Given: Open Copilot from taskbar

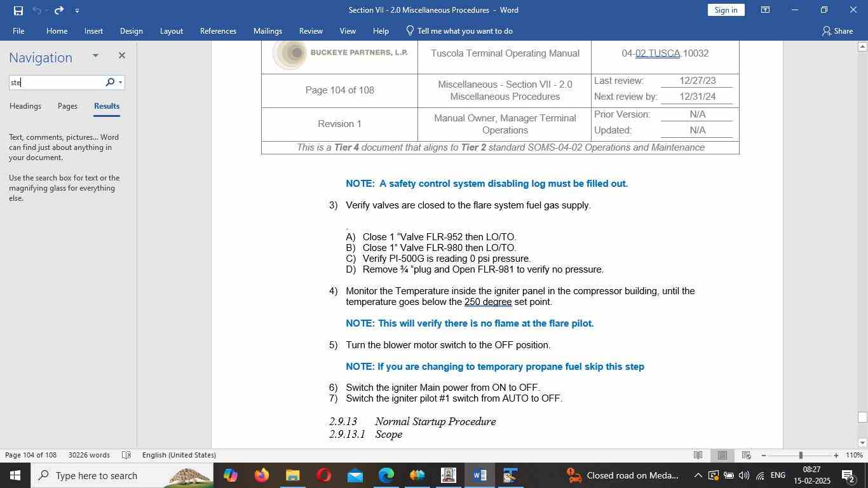Looking at the screenshot, I should 231,475.
